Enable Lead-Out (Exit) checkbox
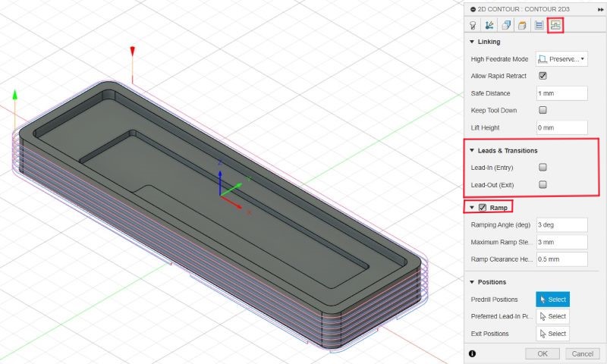Viewport: 607px width, 364px height. 543,184
